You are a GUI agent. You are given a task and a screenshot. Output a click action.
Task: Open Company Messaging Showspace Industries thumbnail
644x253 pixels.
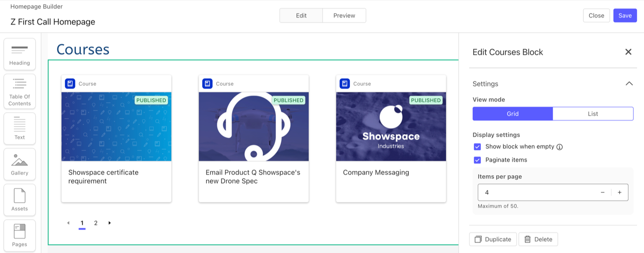pyautogui.click(x=391, y=127)
